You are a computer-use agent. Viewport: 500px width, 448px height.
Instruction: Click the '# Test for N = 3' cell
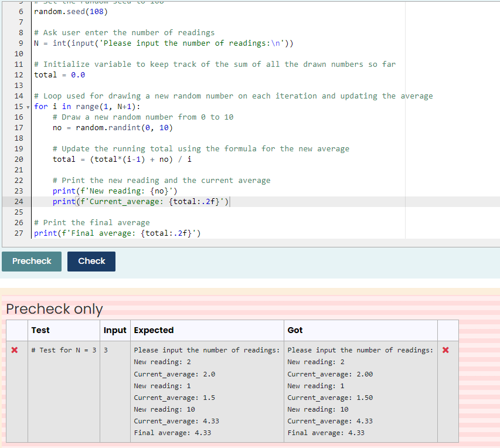62,350
